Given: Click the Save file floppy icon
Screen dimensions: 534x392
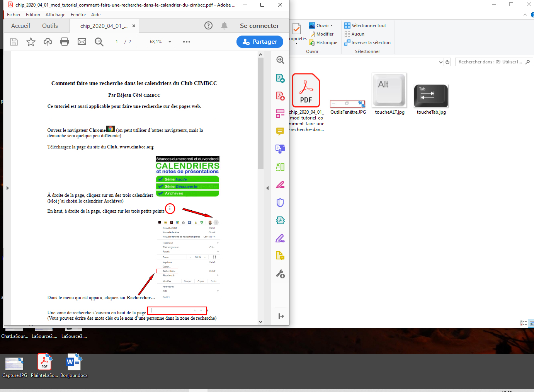Looking at the screenshot, I should click(14, 42).
